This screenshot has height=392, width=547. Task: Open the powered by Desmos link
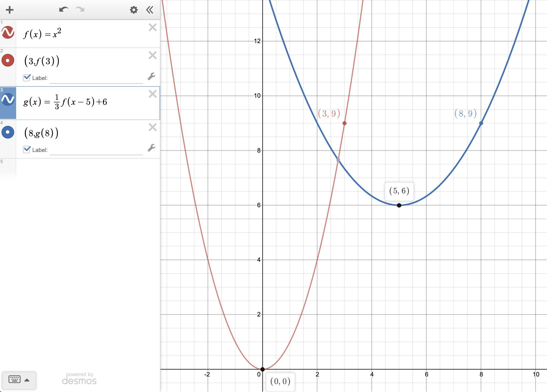79,379
